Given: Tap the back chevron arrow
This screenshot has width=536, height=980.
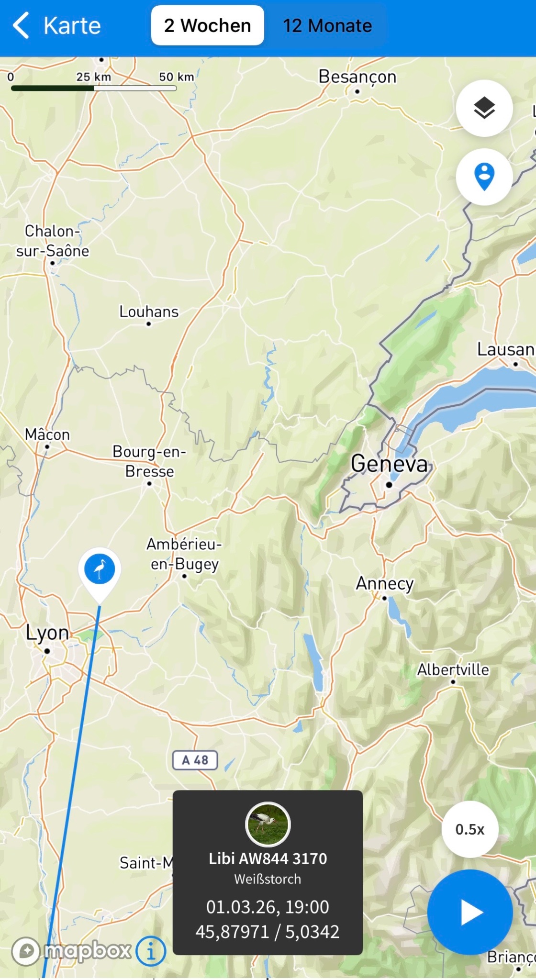Looking at the screenshot, I should tap(21, 25).
